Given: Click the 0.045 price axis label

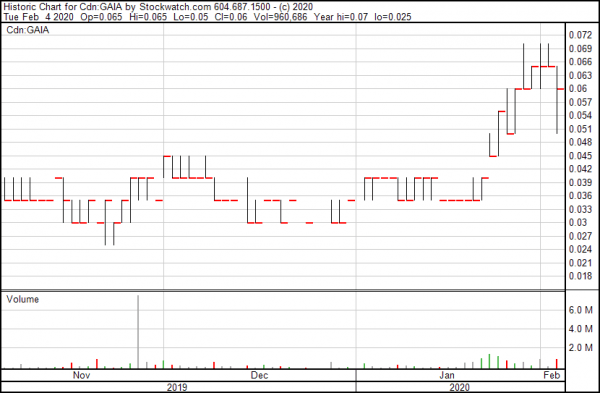Looking at the screenshot, I should coord(580,156).
